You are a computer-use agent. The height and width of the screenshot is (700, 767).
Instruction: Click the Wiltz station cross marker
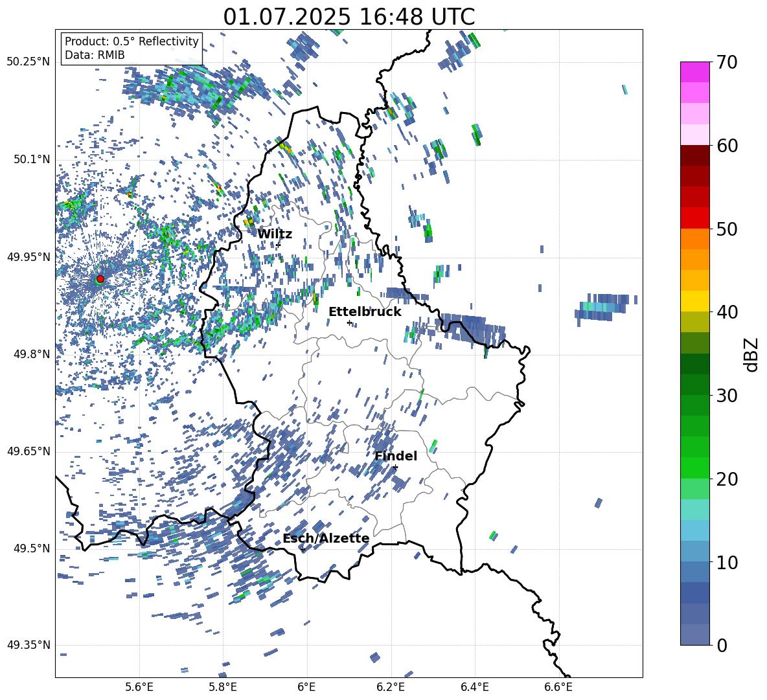point(278,245)
